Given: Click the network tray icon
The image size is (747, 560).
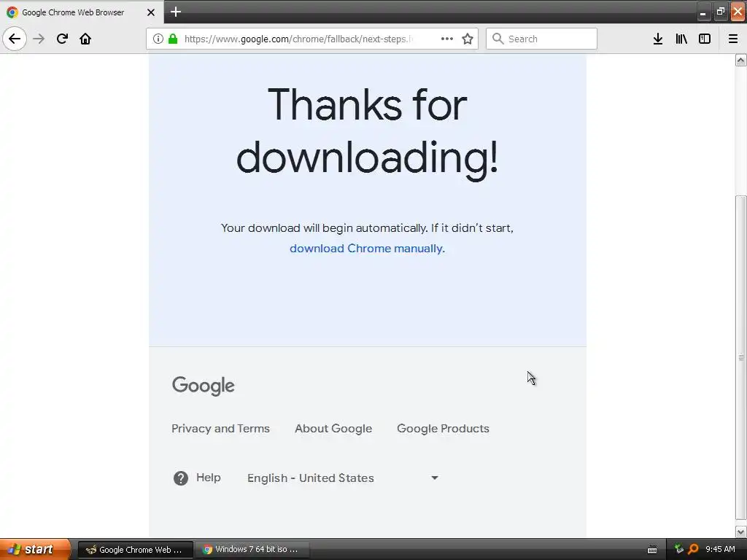Looking at the screenshot, I should click(679, 549).
